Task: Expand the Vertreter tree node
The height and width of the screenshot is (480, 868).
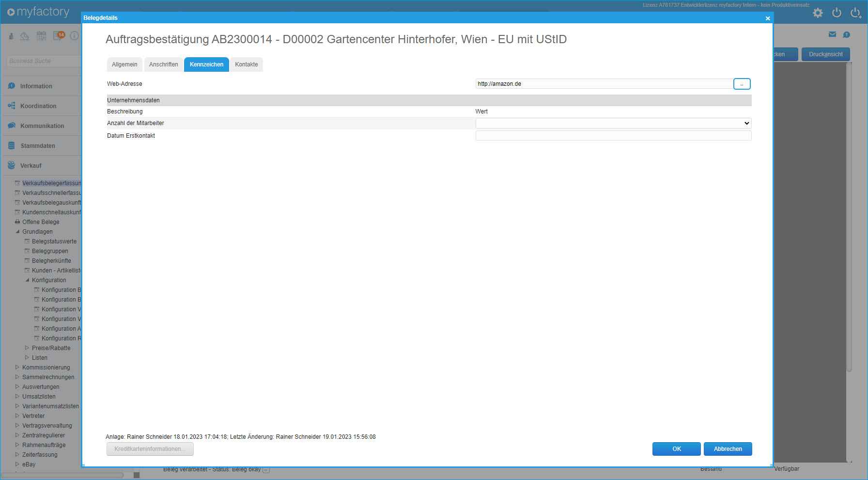Action: tap(17, 416)
